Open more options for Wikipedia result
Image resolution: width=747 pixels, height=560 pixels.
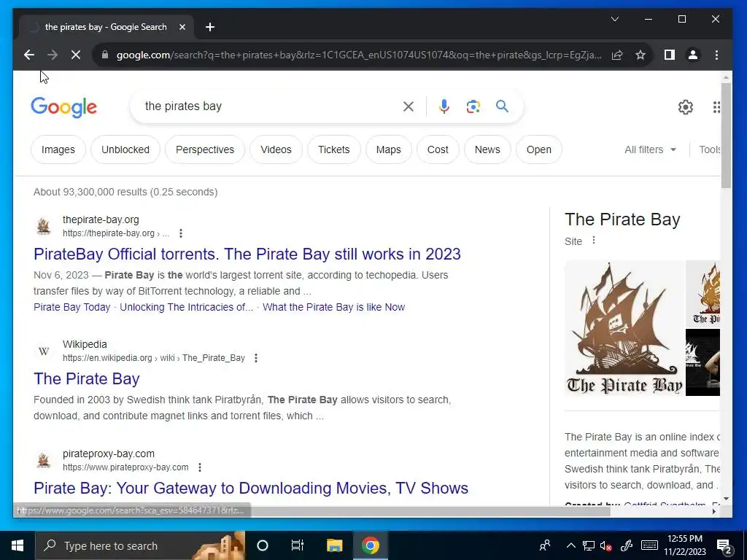256,358
